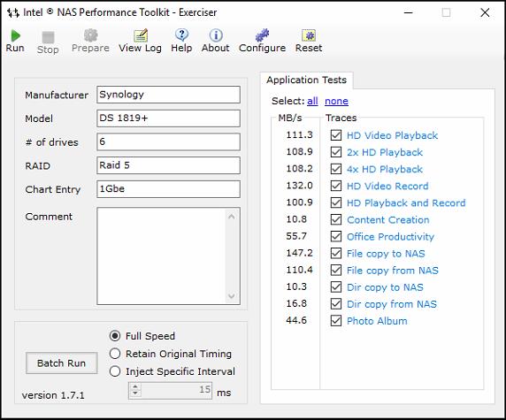The image size is (506, 420).
Task: Click the Batch Run button
Action: pos(61,363)
